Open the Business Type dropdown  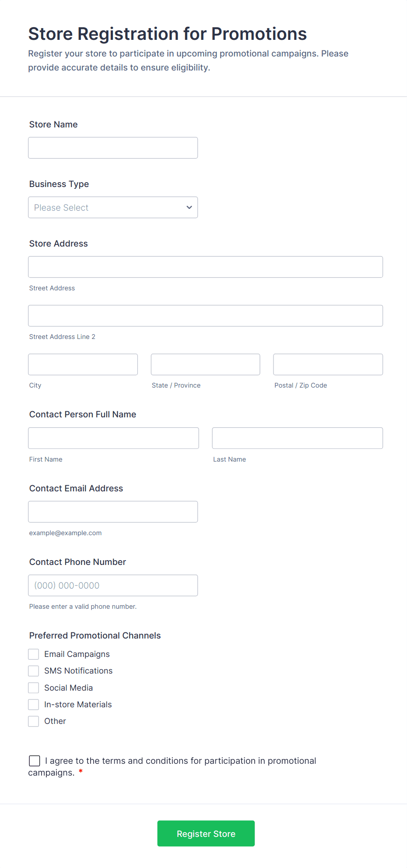pyautogui.click(x=112, y=208)
